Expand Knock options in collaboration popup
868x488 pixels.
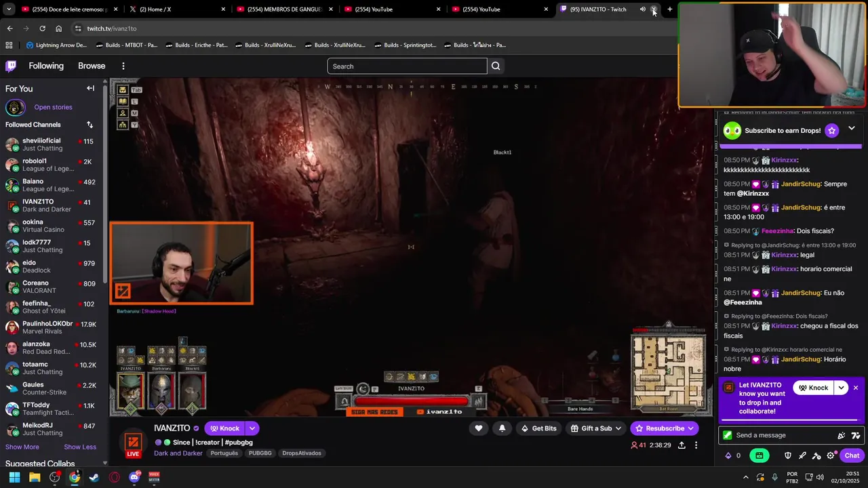tap(842, 388)
